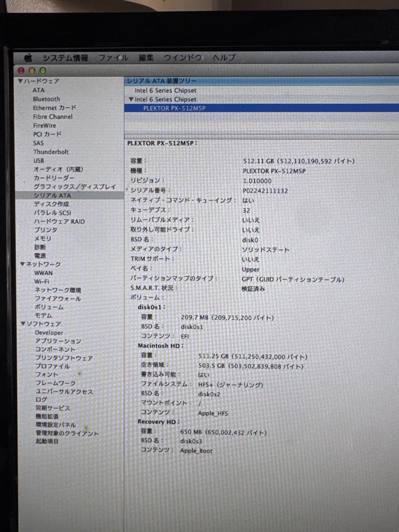The width and height of the screenshot is (399, 532).
Task: Select Thunderbolt in the sidebar
Action: tap(51, 152)
